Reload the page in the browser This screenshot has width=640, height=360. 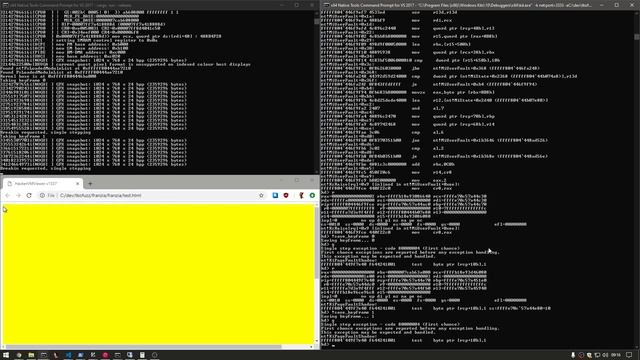click(29, 196)
